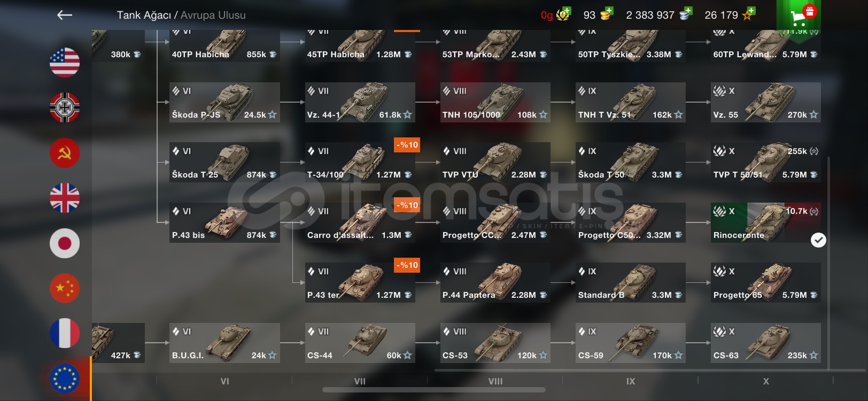Viewport: 868px width, 401px height.
Task: Toggle the Rinoceronte checkmark
Action: point(818,240)
